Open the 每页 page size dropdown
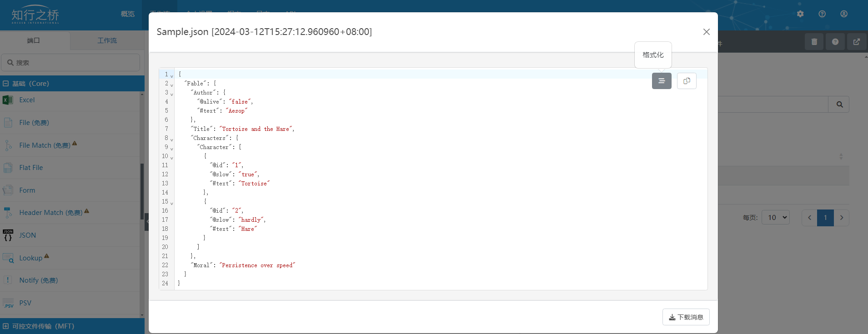This screenshot has width=868, height=334. pyautogui.click(x=776, y=218)
